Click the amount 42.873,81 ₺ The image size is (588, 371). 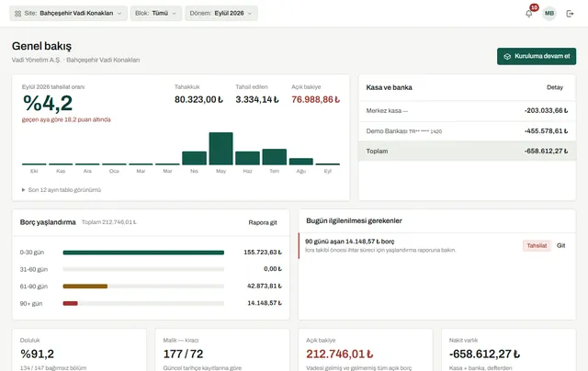click(265, 286)
